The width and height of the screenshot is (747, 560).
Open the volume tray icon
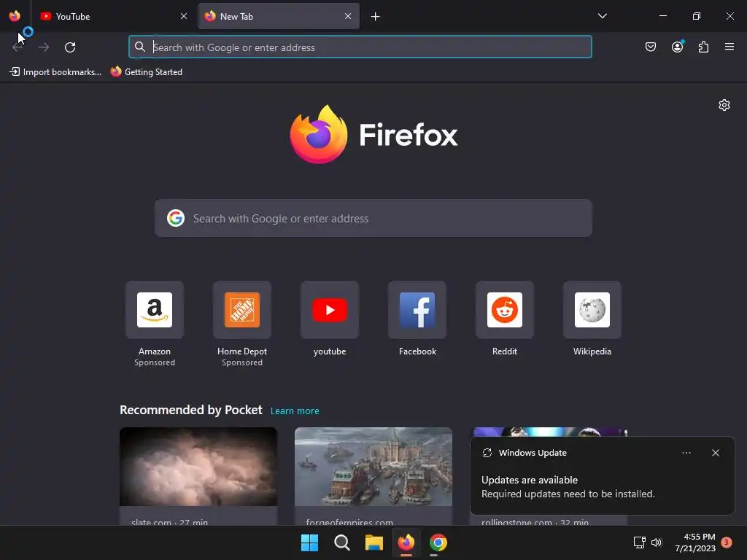(x=657, y=542)
